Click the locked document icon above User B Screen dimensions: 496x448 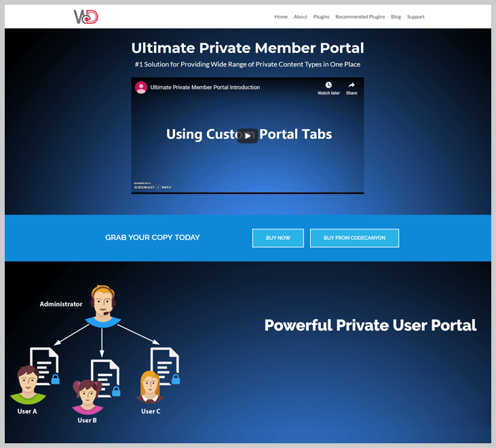point(106,378)
